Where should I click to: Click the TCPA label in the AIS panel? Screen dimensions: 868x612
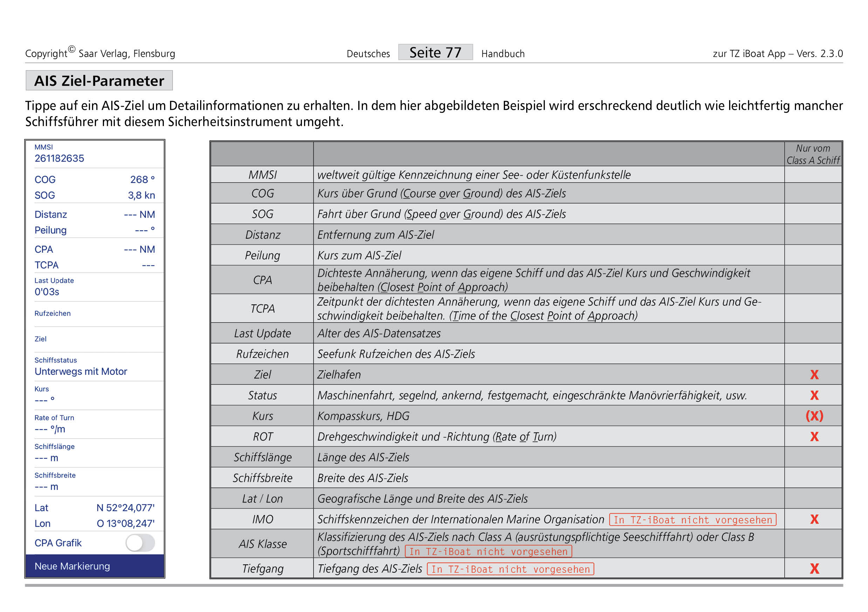tap(47, 265)
